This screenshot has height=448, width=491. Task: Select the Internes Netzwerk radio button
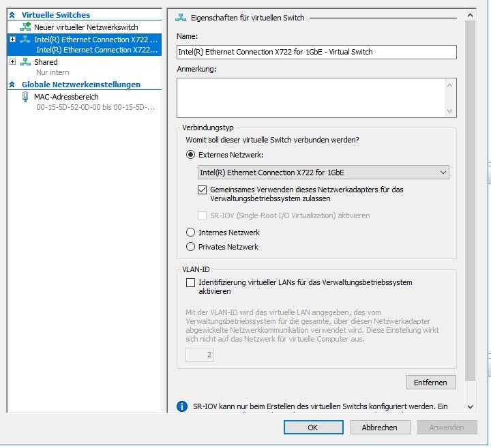[x=190, y=233]
